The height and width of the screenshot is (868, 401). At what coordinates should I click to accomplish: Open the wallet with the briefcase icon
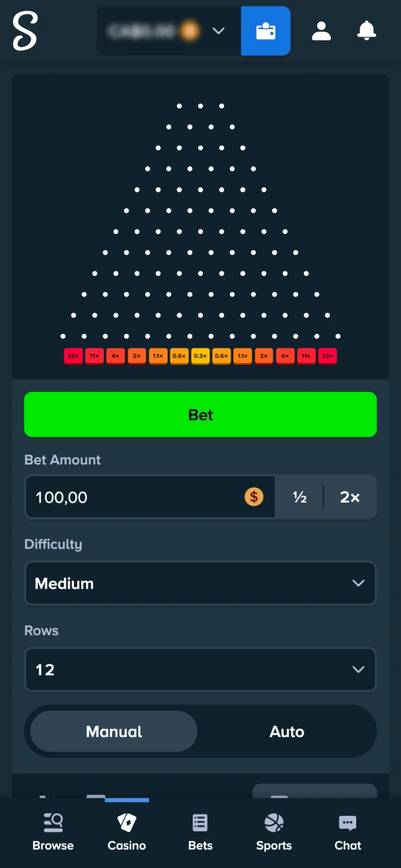pos(265,31)
